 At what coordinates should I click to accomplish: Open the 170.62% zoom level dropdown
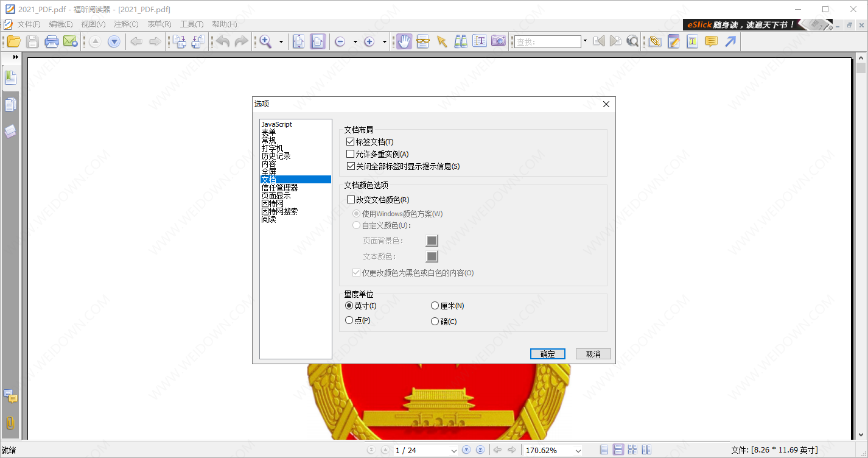point(578,451)
